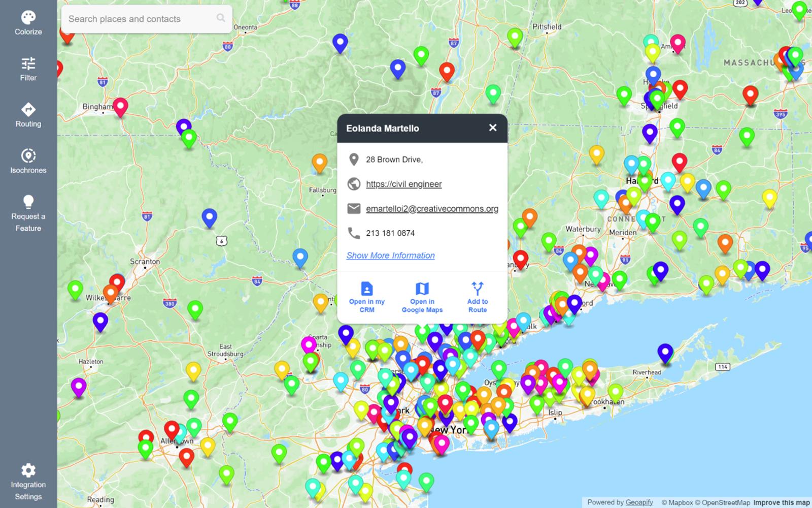
Task: Click the phone number 213 181 0874
Action: pyautogui.click(x=390, y=233)
